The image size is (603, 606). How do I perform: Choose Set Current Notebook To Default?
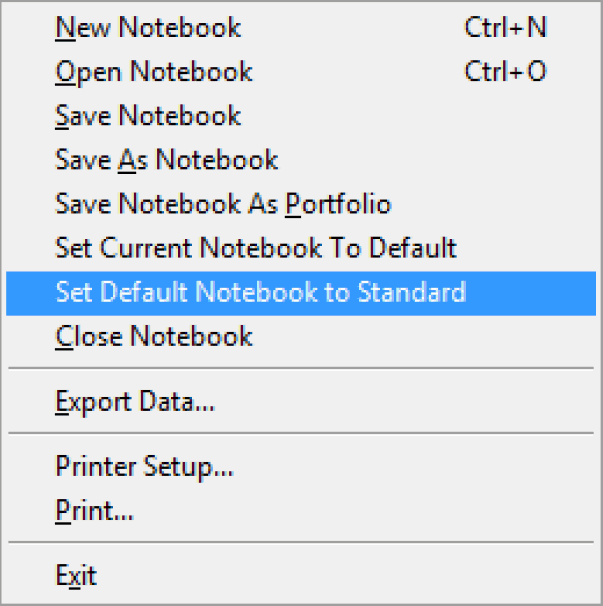coord(256,248)
